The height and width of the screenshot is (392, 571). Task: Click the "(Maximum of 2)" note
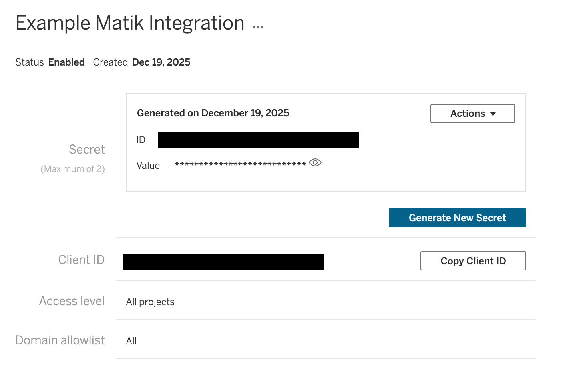point(72,169)
